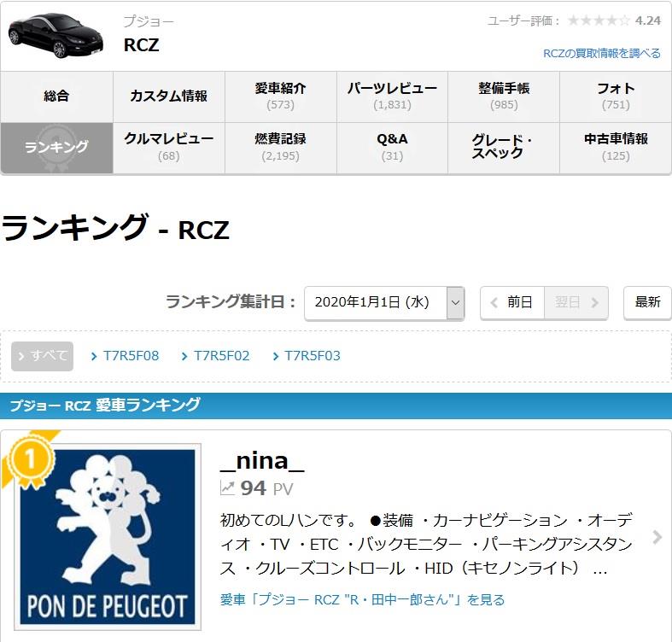Screen dimensions: 672x642
Task: Click the number 1 gold rank badge
Action: pos(30,461)
